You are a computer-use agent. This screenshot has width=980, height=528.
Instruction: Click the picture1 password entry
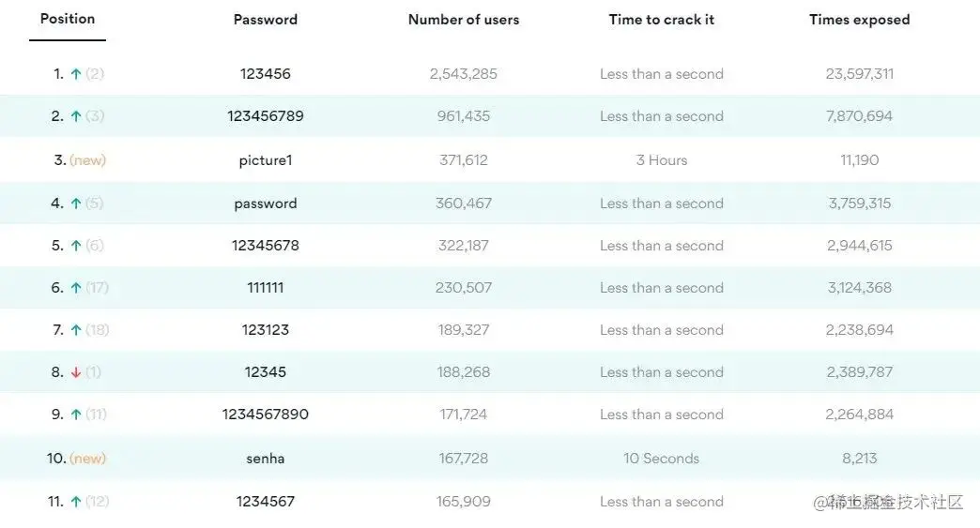coord(266,160)
